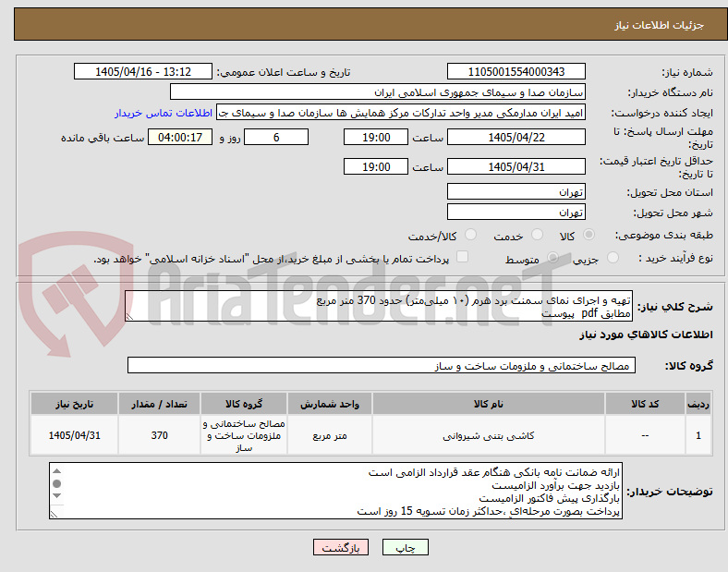This screenshot has height=572, width=728.
Task: Click the نوع فرآیند خرید label
Action: tap(675, 258)
